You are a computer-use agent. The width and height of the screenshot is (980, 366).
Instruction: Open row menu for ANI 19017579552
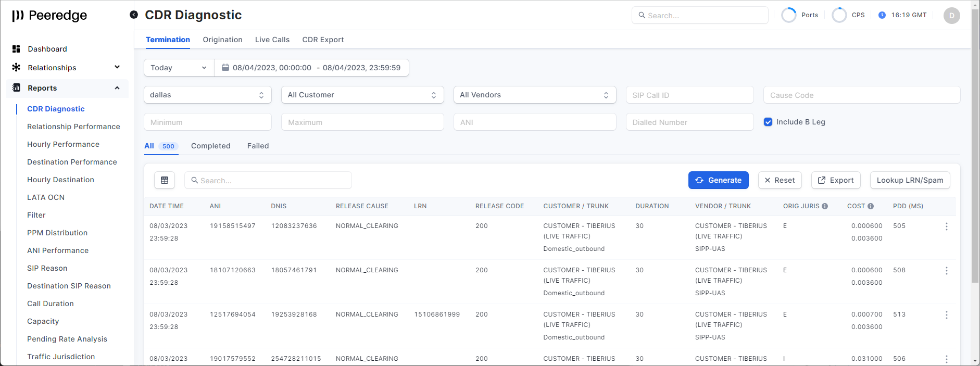[x=947, y=359]
